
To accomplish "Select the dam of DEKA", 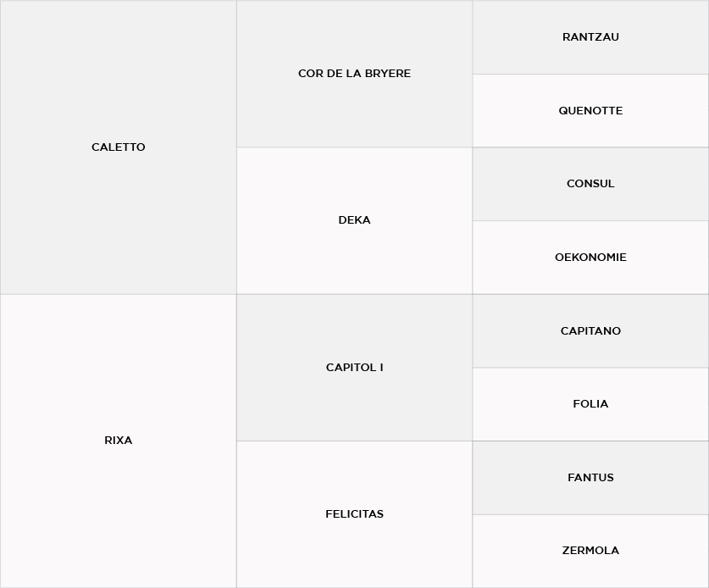I will click(x=590, y=258).
